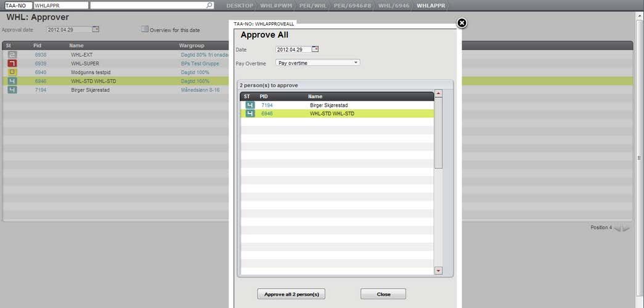644x308 pixels.
Task: Open Dagtid 100% wargroup link for Modgunns
Action: click(x=195, y=72)
